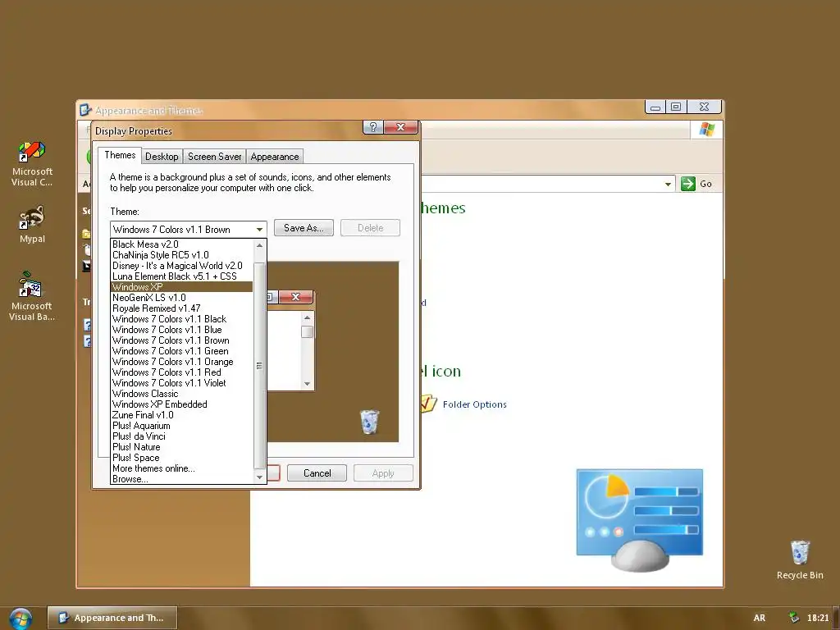Click the recycle bin in theme preview
Image resolution: width=840 pixels, height=630 pixels.
tap(369, 422)
